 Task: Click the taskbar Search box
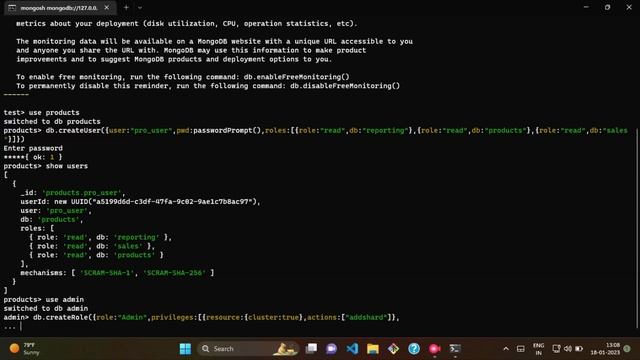coord(249,349)
